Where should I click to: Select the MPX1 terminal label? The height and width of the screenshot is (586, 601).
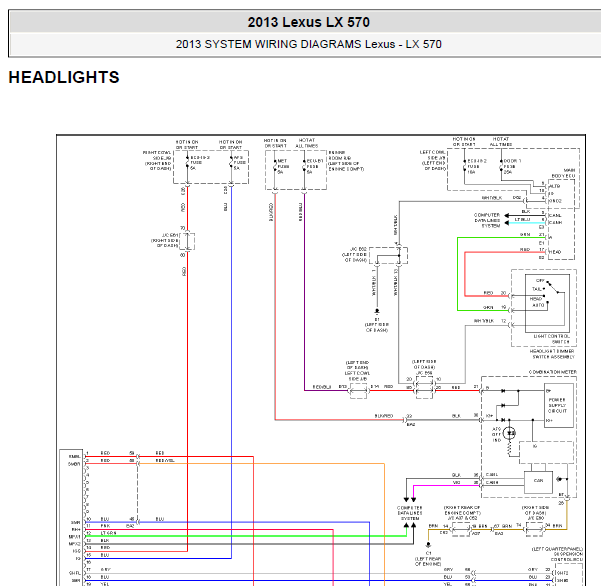point(74,537)
